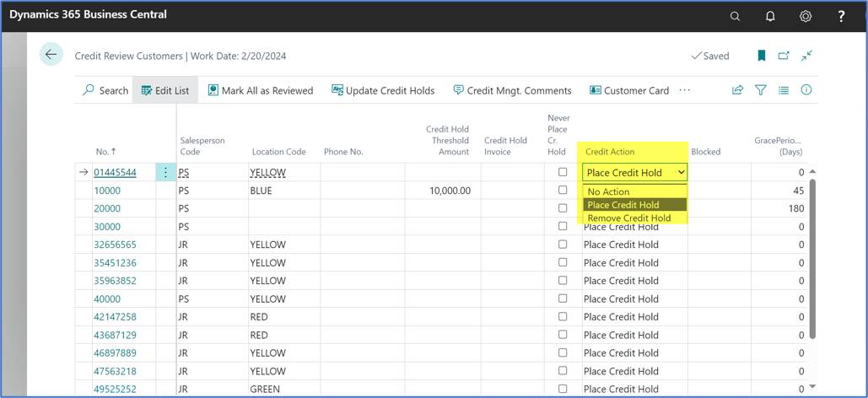Viewport: 868px width, 398px height.
Task: Click the share icon in the toolbar
Action: click(x=737, y=89)
